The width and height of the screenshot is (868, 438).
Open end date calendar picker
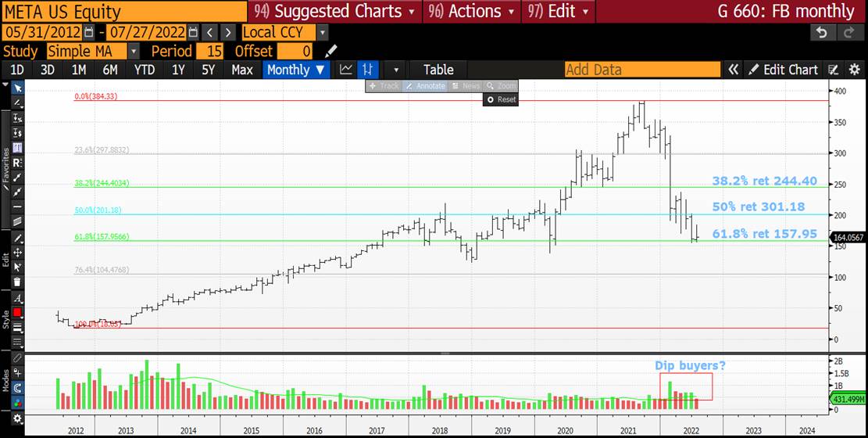pos(193,32)
